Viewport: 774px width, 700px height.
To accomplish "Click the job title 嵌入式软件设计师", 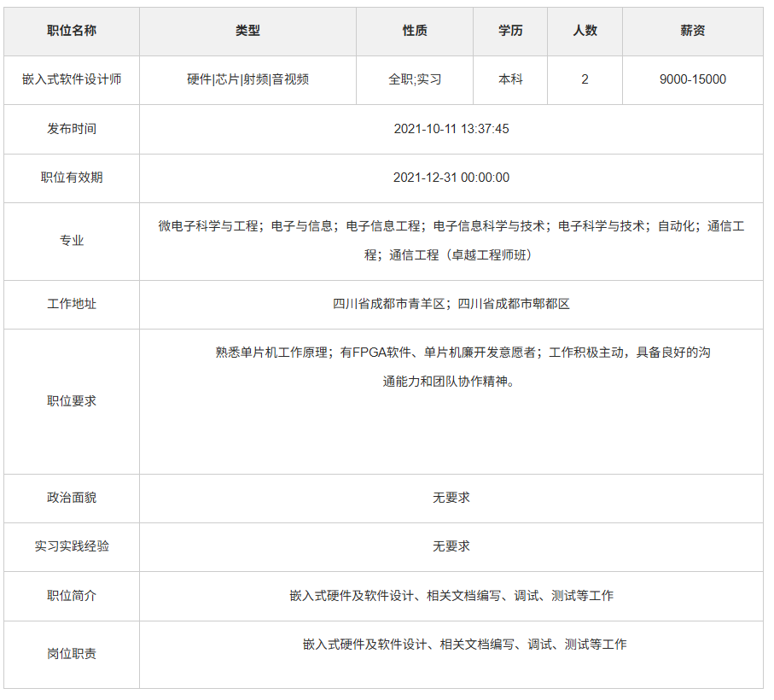I will (72, 79).
